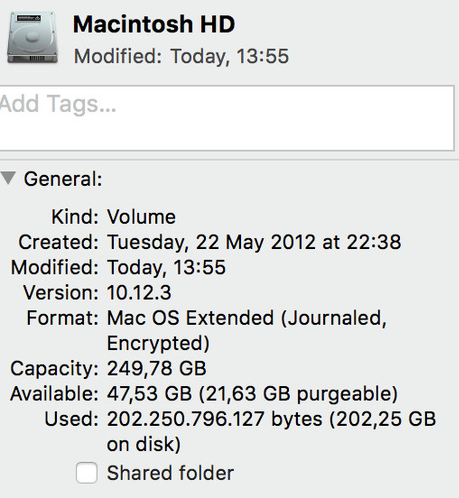Select the Version value 10.12.3
This screenshot has height=498, width=459.
click(x=139, y=293)
